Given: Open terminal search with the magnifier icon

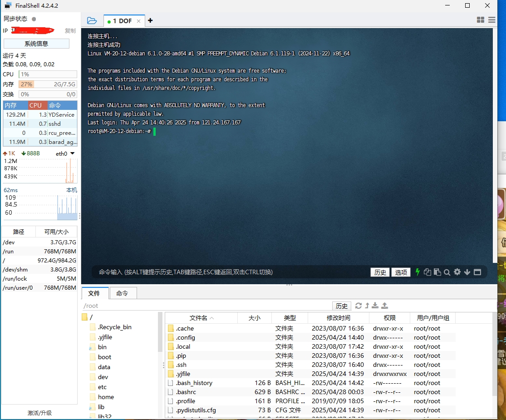Looking at the screenshot, I should pos(447,272).
